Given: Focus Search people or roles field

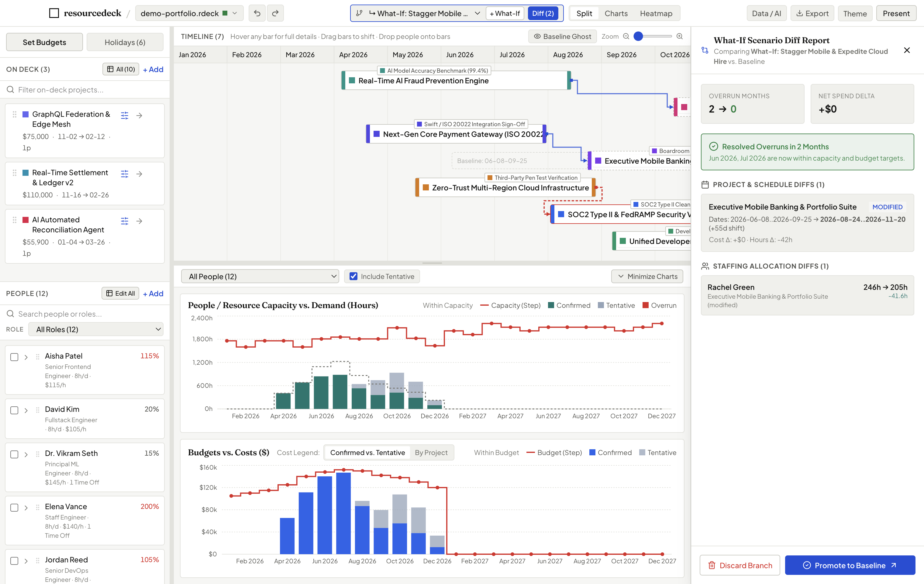Looking at the screenshot, I should pos(85,314).
